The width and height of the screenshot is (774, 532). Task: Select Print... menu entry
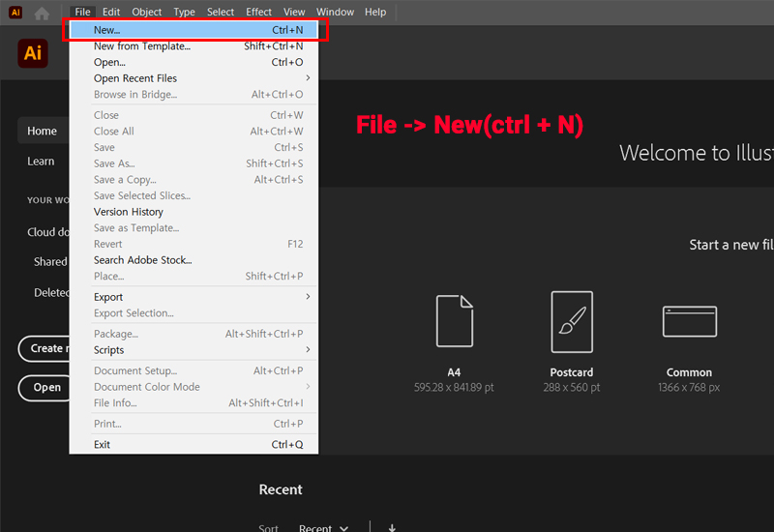coord(194,424)
